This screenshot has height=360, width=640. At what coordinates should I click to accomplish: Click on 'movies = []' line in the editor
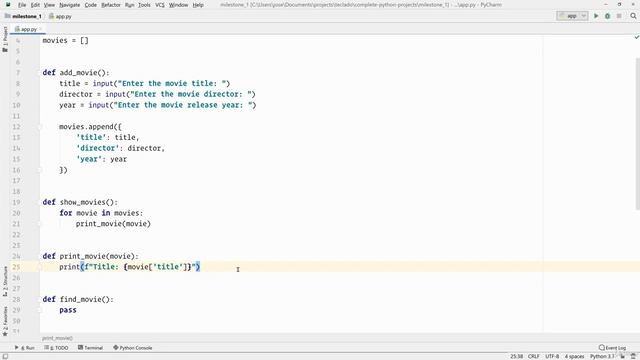tap(65, 40)
